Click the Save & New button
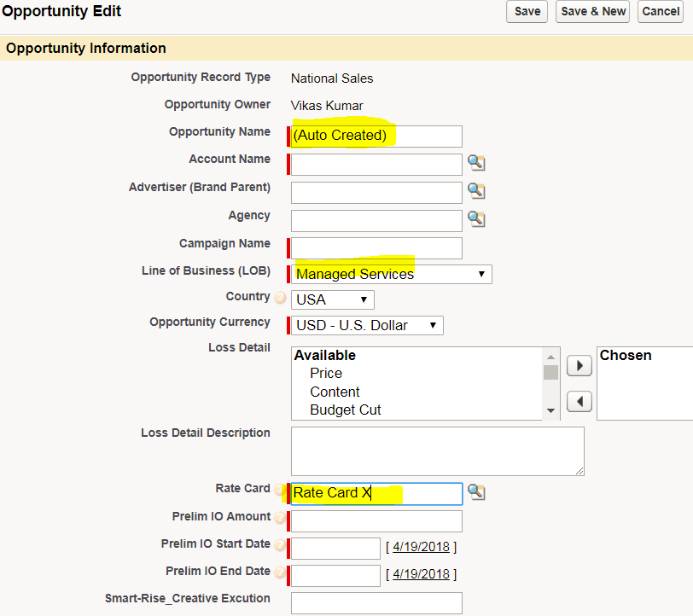This screenshot has width=693, height=616. tap(592, 11)
